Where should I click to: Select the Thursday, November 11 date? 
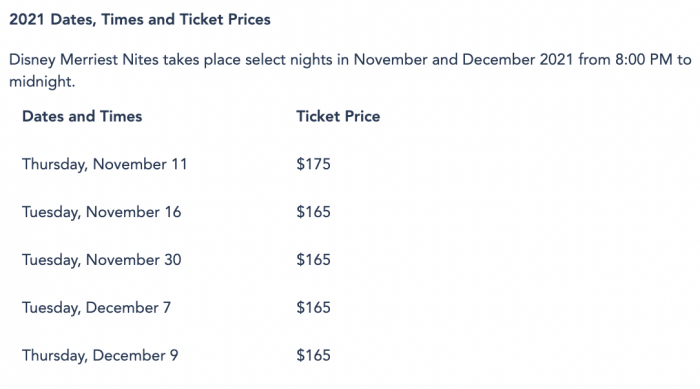point(104,165)
